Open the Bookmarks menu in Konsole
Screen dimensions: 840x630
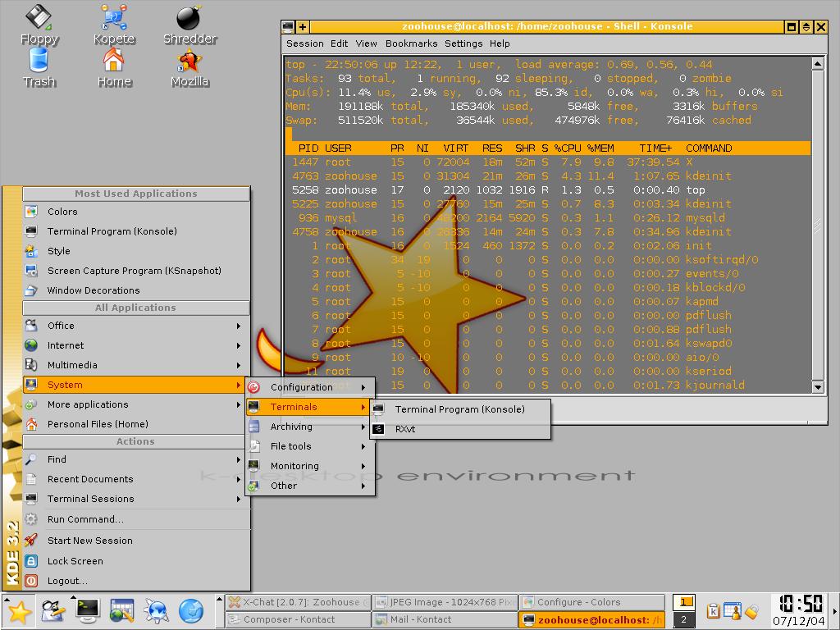click(x=412, y=43)
